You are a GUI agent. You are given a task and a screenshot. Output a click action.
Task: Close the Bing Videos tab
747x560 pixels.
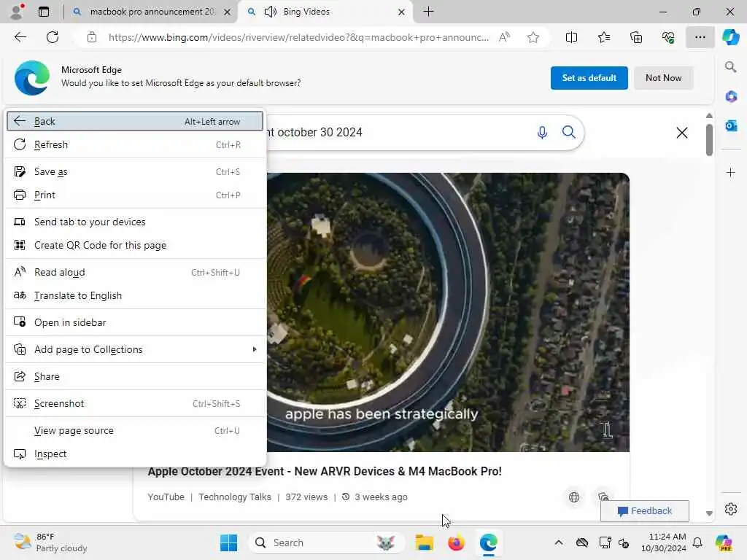(x=402, y=12)
